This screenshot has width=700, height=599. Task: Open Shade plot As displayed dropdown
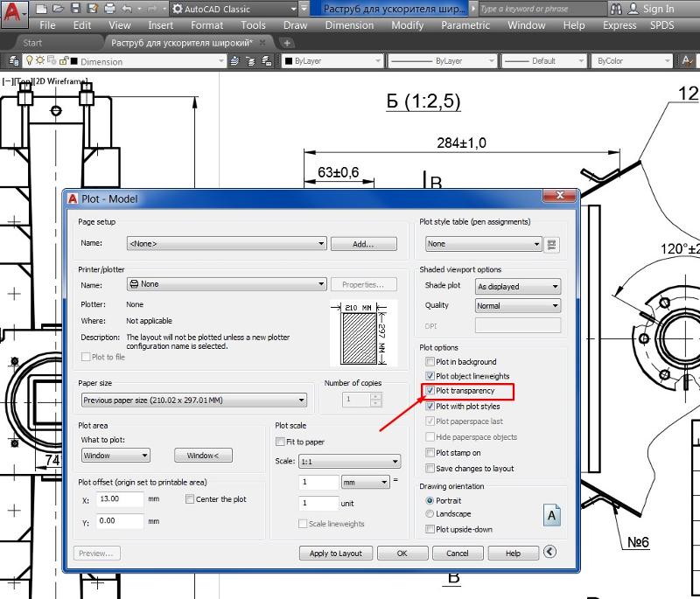(x=518, y=286)
